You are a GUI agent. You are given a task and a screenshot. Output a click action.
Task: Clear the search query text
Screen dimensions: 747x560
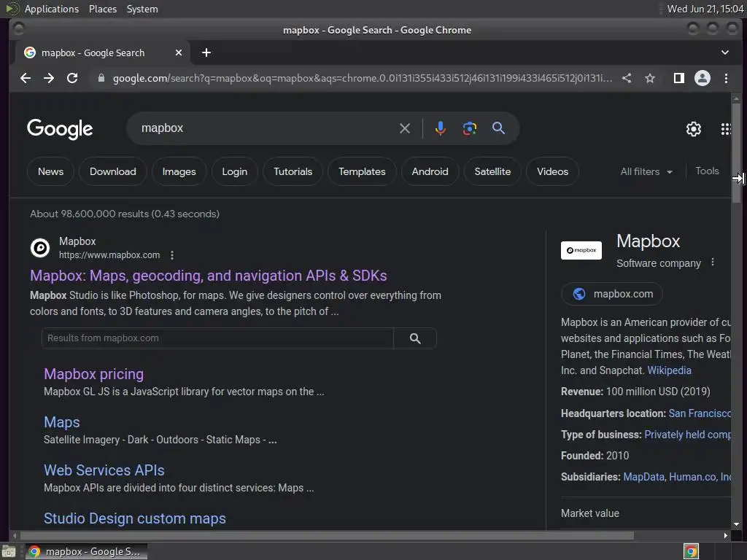[405, 128]
